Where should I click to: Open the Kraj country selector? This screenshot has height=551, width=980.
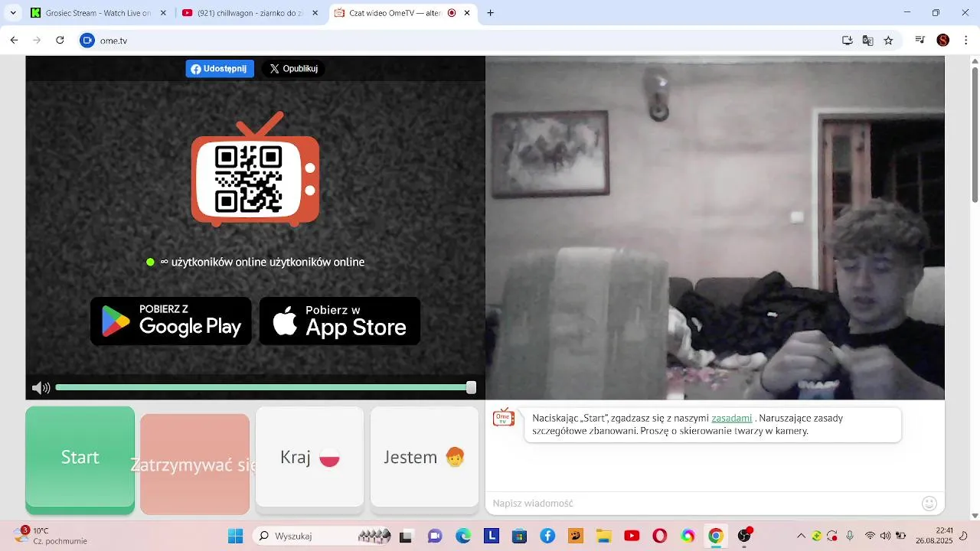click(x=309, y=457)
